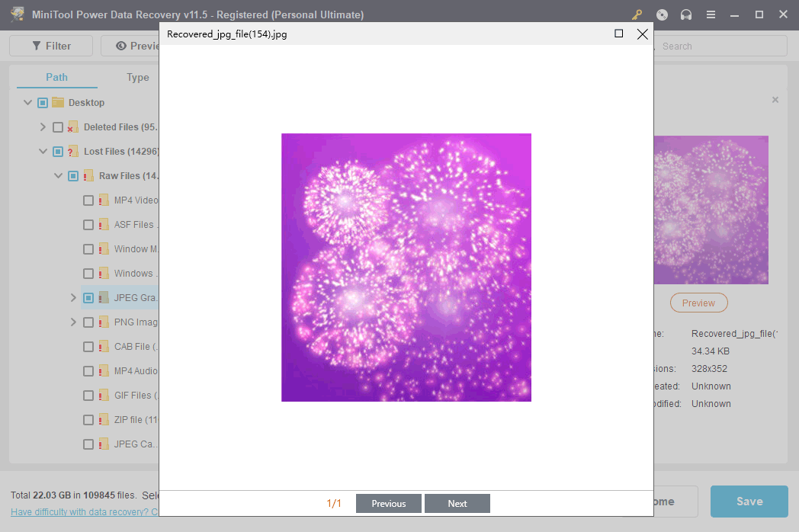Image resolution: width=799 pixels, height=532 pixels.
Task: Click the dimensions value '328x352'
Action: pos(709,368)
